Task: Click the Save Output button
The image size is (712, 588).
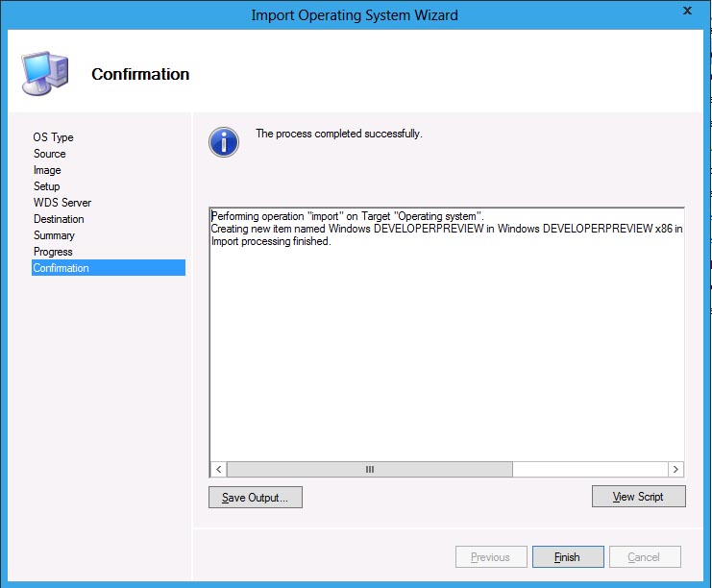Action: 256,497
